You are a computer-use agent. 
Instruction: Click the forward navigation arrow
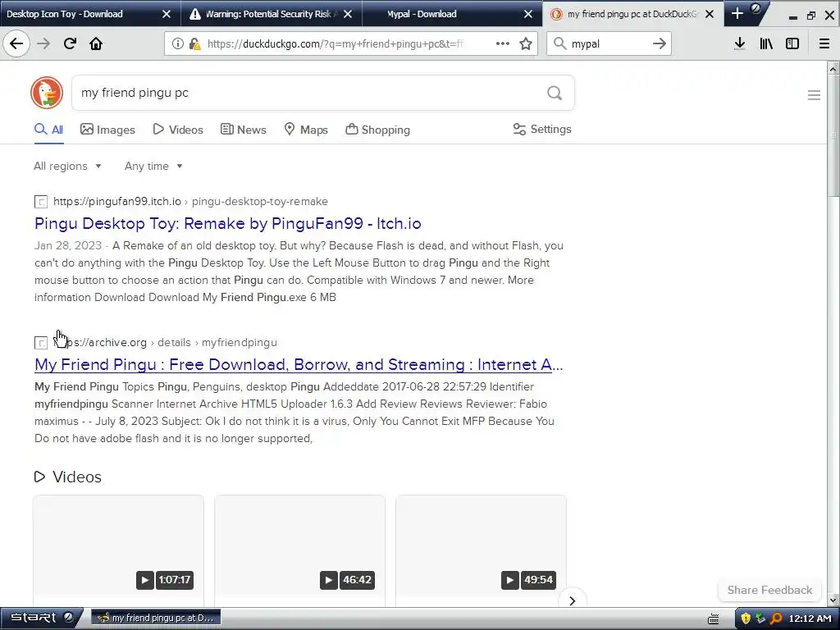(x=43, y=43)
